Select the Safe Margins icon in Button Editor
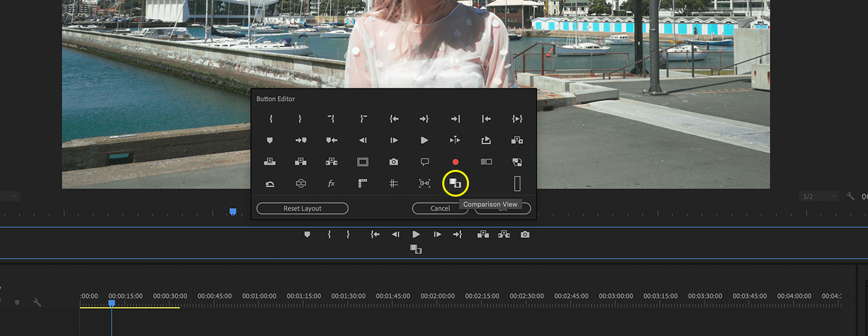 363,162
